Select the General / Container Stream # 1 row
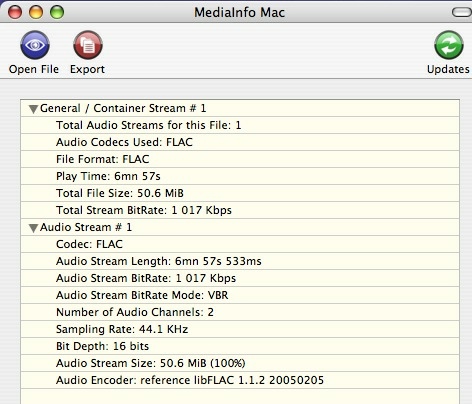The height and width of the screenshot is (404, 472). [240, 108]
